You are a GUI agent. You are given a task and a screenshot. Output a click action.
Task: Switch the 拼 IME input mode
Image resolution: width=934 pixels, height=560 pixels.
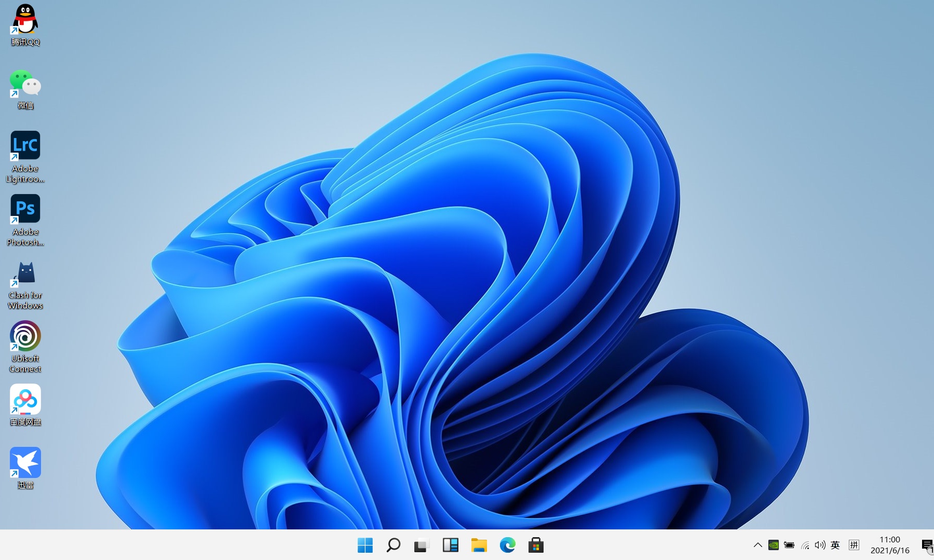(854, 545)
